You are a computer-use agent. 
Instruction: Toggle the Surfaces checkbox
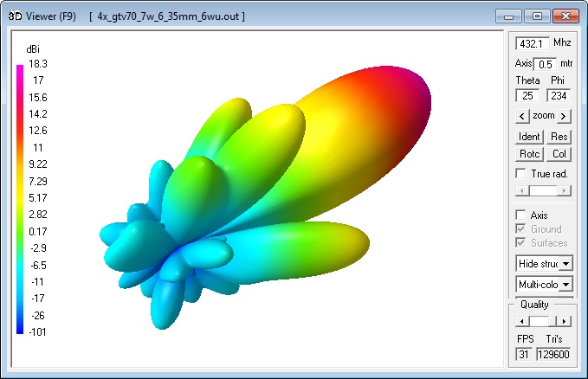[520, 242]
